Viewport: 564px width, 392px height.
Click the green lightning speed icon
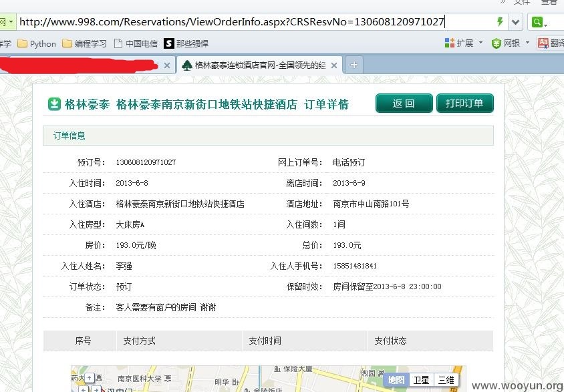point(500,22)
